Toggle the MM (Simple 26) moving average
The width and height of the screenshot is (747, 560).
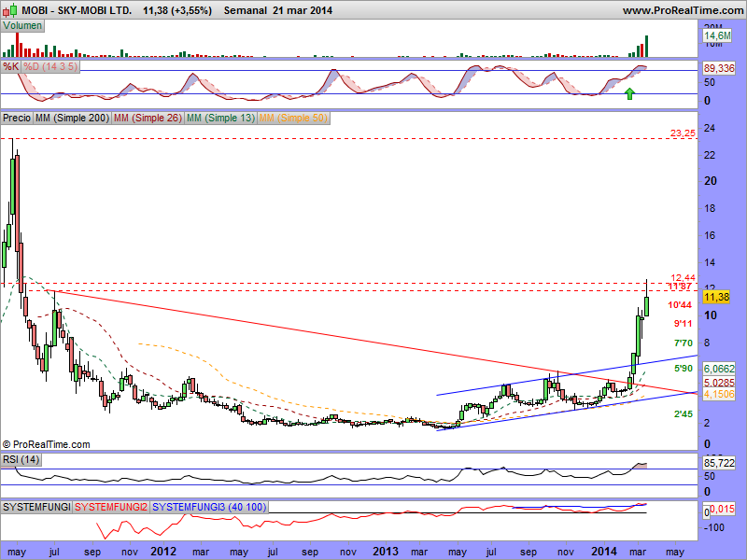pyautogui.click(x=147, y=119)
